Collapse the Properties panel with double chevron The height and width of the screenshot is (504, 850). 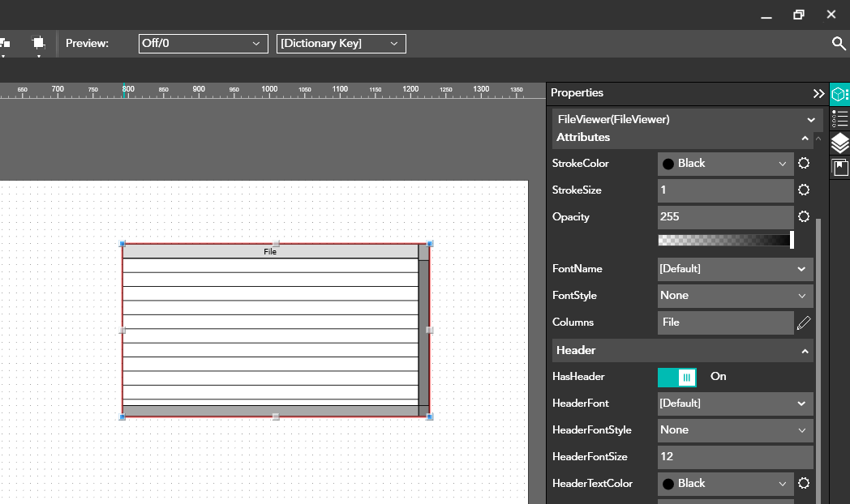[818, 94]
